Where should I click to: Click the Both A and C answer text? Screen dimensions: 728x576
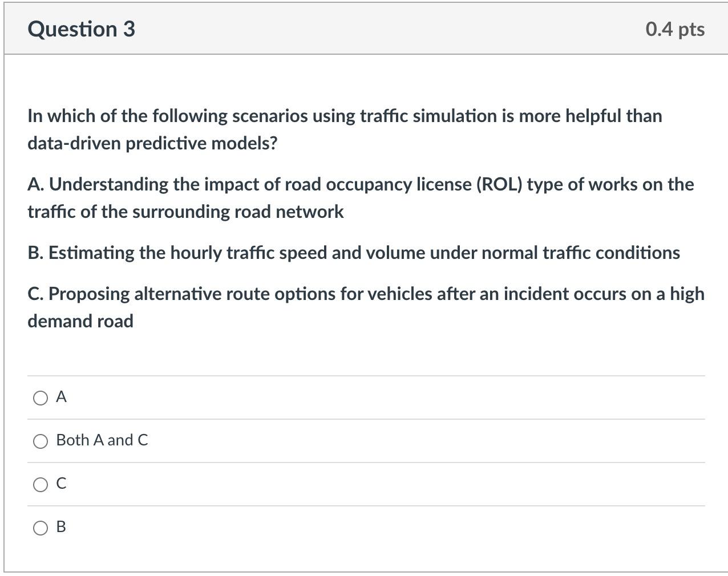(x=101, y=440)
